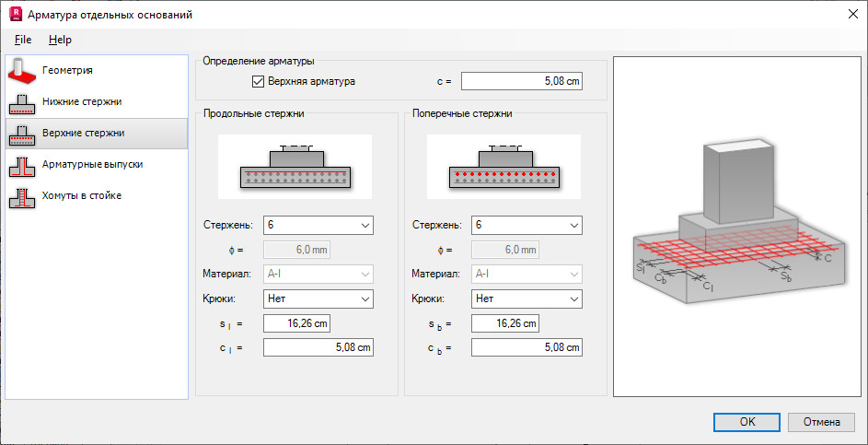This screenshot has width=868, height=445.
Task: Click Материал A-I dropdown in Продольные стержни
Action: [318, 274]
